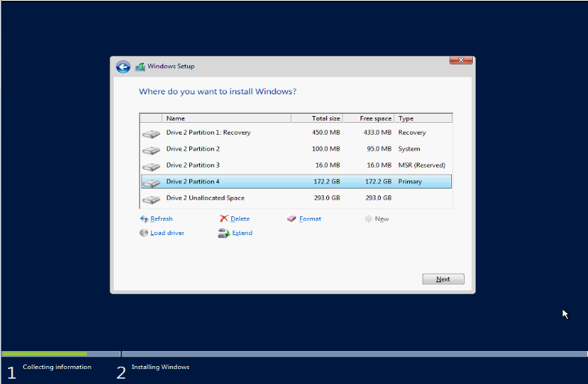The height and width of the screenshot is (384, 588).
Task: Refresh the partition list
Action: [162, 219]
